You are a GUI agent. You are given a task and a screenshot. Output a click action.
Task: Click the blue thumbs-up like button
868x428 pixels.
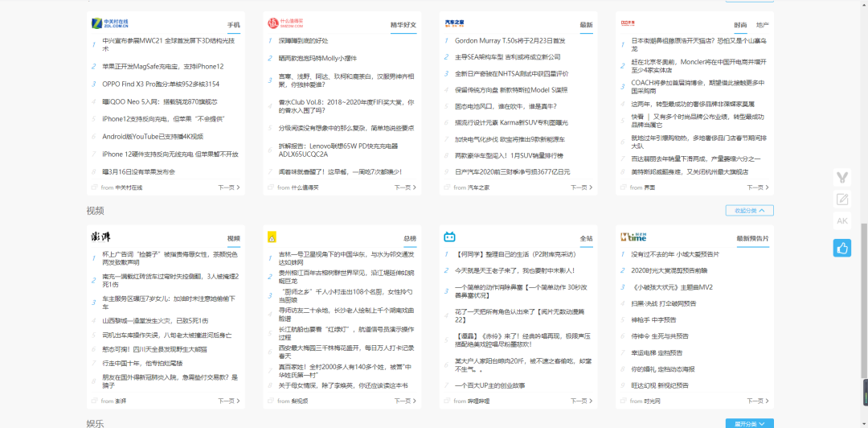[842, 248]
